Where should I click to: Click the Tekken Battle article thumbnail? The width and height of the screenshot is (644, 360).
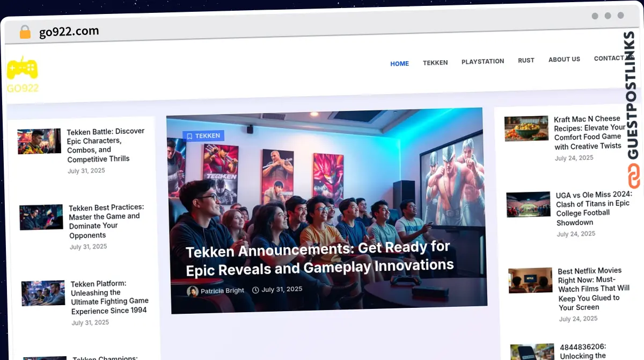click(39, 141)
